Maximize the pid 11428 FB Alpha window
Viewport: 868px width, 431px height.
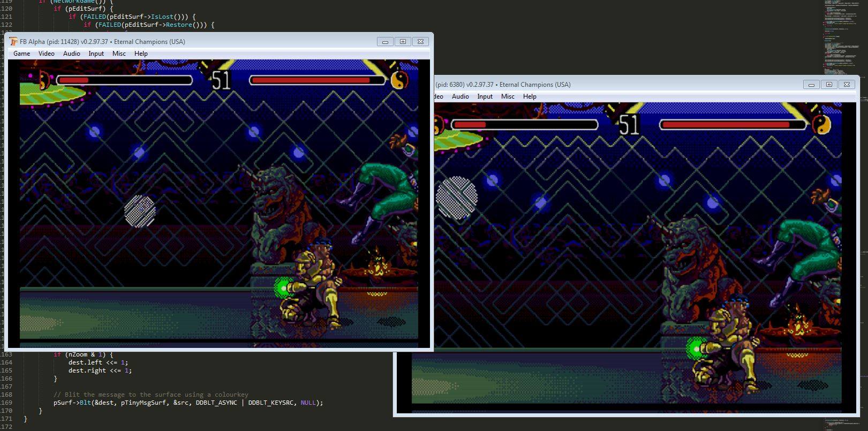[403, 41]
